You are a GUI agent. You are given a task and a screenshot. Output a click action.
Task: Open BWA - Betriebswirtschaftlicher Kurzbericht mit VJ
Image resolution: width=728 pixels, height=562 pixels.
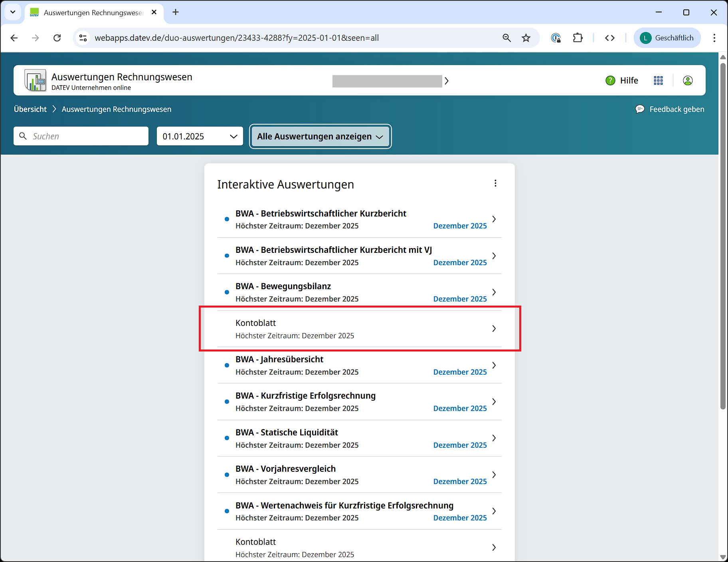click(359, 256)
